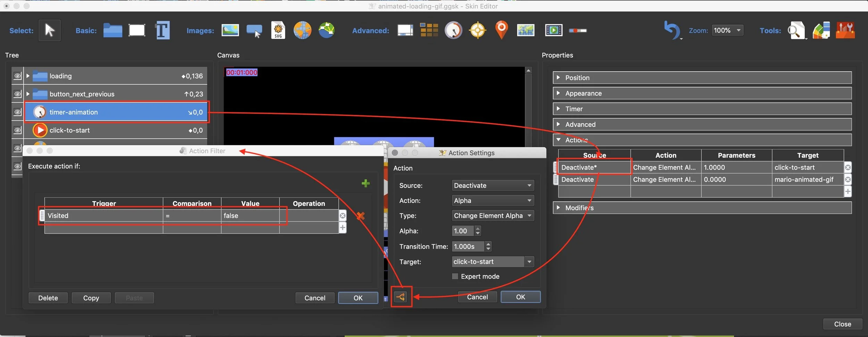Click Cancel in Action Settings dialog
Image resolution: width=868 pixels, height=337 pixels.
(x=477, y=297)
